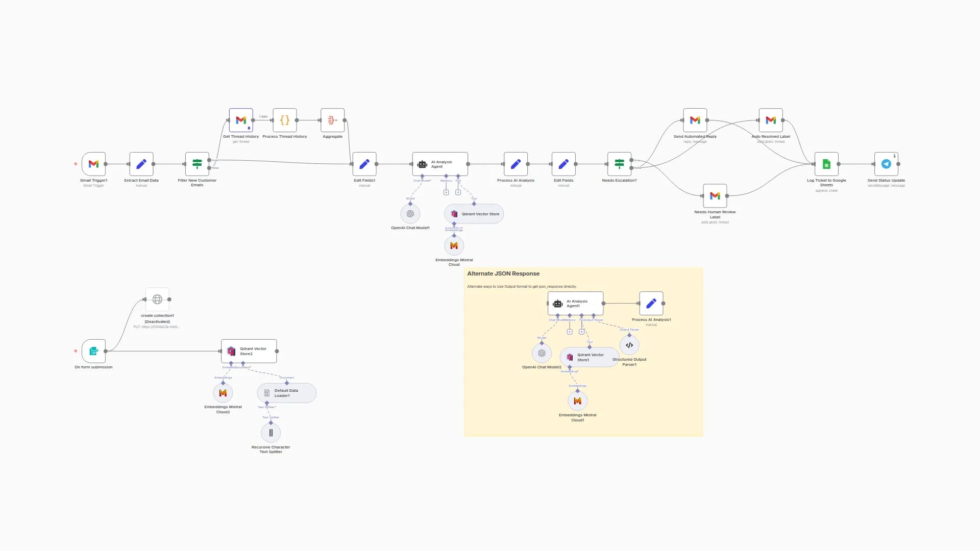Click the plus under the Tool connector
Viewport: 980px width, 551px height.
pyautogui.click(x=458, y=192)
